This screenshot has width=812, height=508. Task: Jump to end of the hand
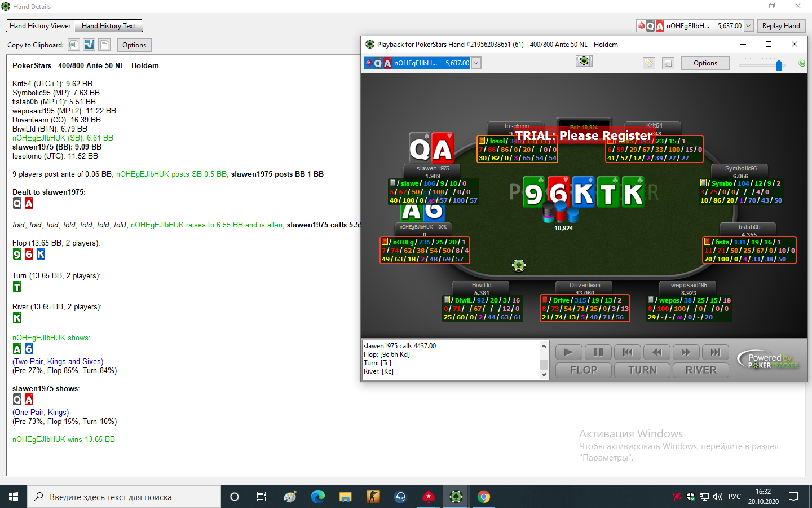tap(716, 352)
